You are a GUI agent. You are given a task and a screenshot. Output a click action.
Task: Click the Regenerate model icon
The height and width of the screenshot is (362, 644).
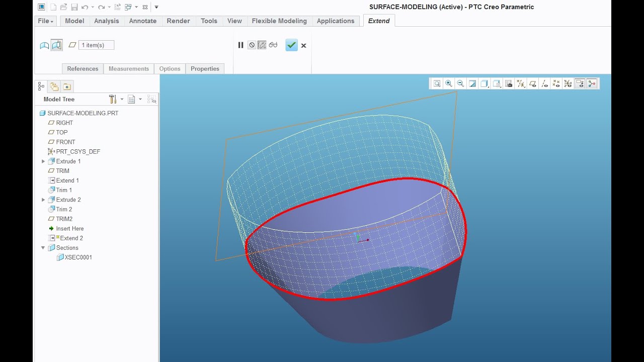click(118, 7)
